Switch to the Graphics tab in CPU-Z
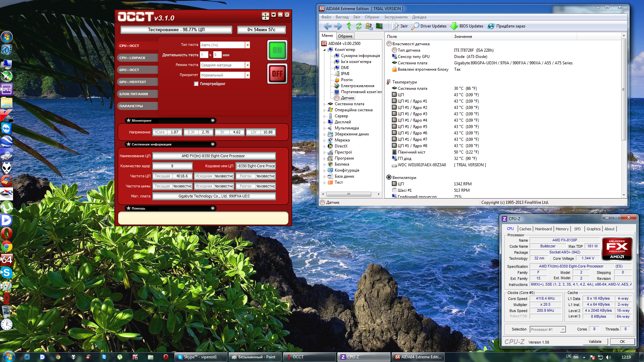 pyautogui.click(x=593, y=229)
